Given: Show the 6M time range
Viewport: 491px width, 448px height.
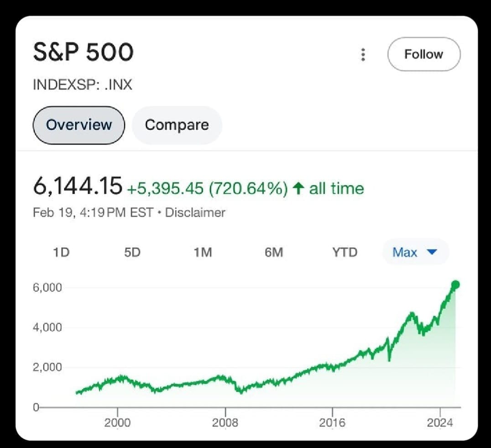Looking at the screenshot, I should coord(274,252).
